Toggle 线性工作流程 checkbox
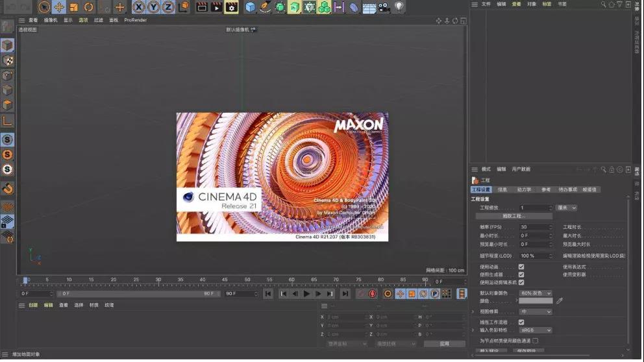Screen dimensions: 644x362 point(521,322)
